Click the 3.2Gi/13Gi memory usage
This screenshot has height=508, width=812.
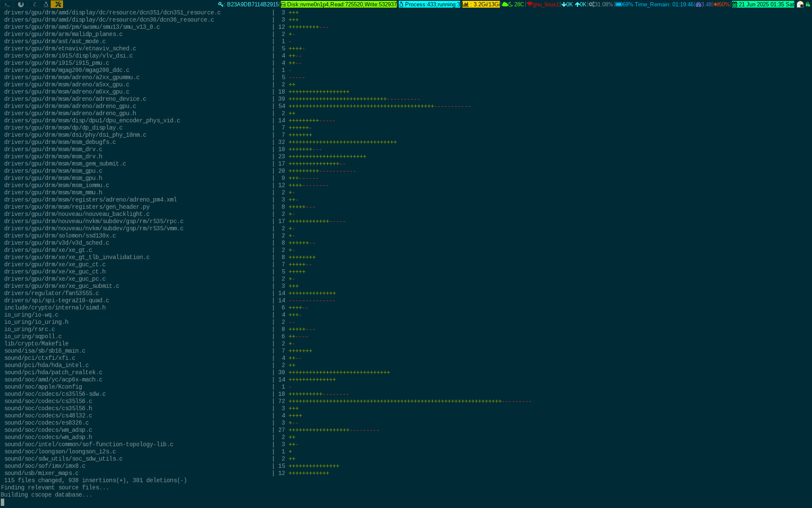coord(486,4)
